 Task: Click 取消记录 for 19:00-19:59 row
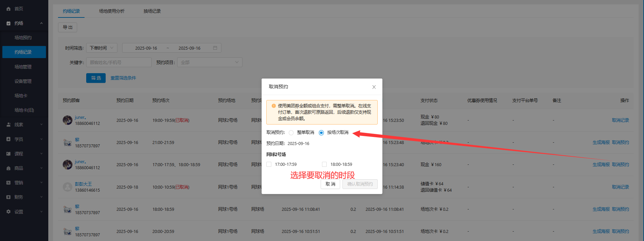point(621,120)
